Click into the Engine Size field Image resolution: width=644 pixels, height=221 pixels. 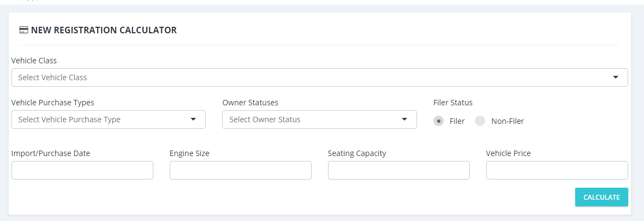[241, 170]
